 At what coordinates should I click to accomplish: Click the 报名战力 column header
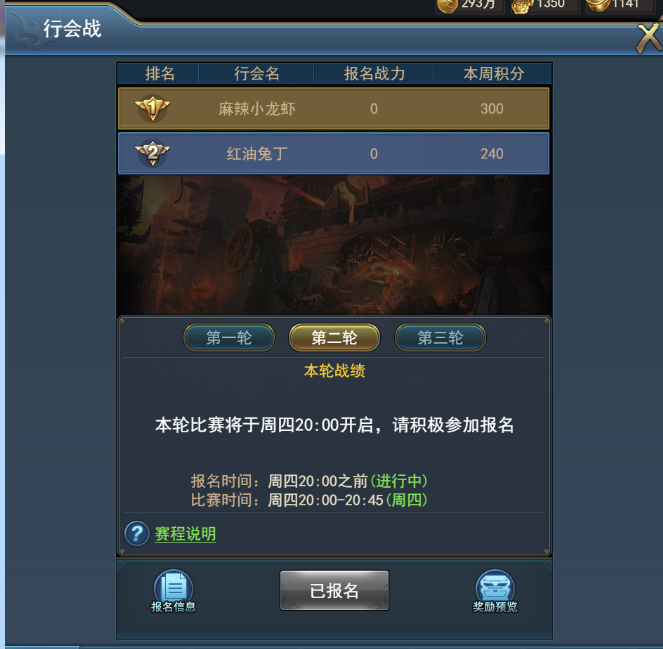[374, 74]
